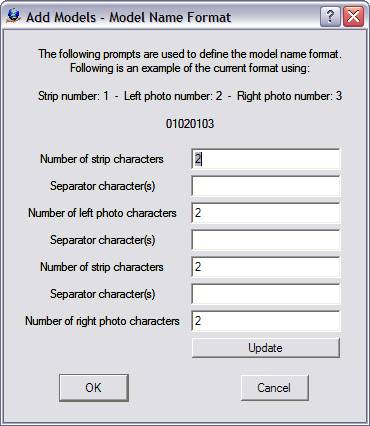The image size is (370, 426).
Task: Click the Right photo number: 3 text
Action: coord(289,96)
